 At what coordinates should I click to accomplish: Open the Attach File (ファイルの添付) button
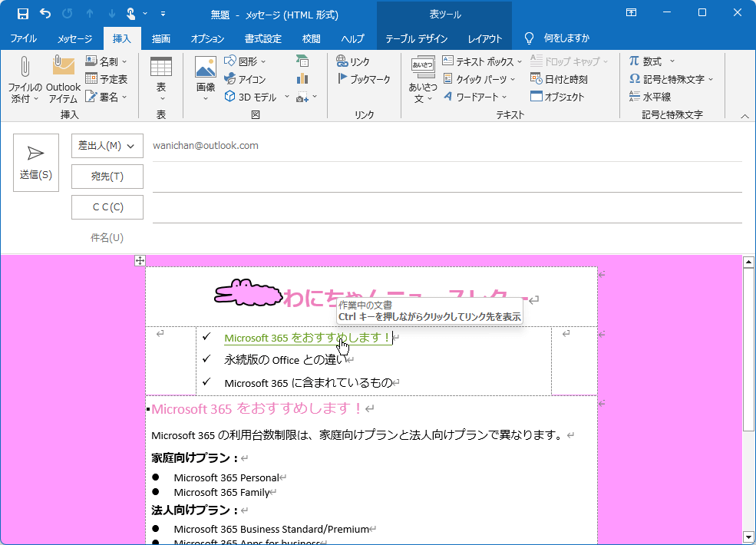click(x=24, y=80)
